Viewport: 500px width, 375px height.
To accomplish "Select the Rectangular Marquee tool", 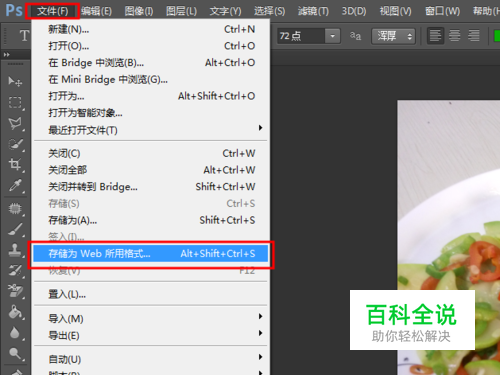I will tap(15, 102).
